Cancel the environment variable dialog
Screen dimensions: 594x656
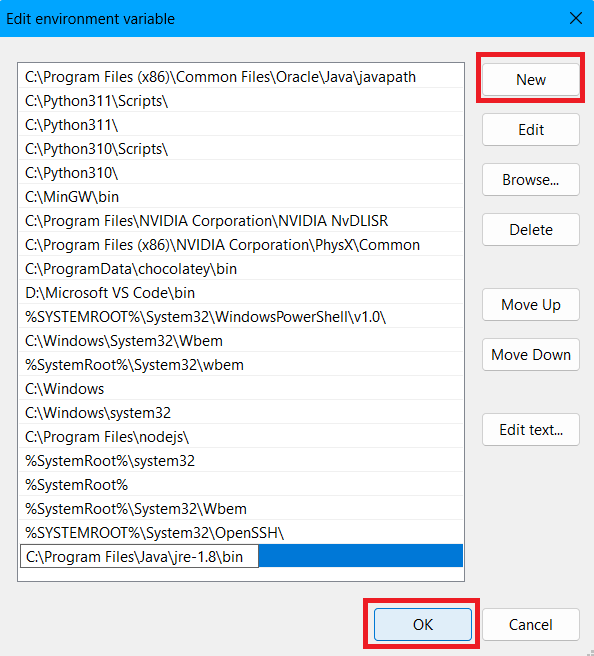[x=530, y=625]
